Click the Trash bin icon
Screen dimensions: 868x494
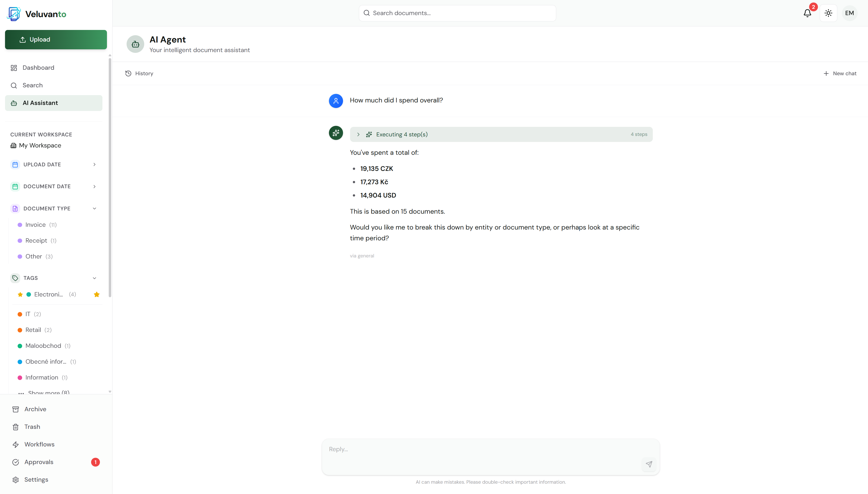click(x=16, y=427)
